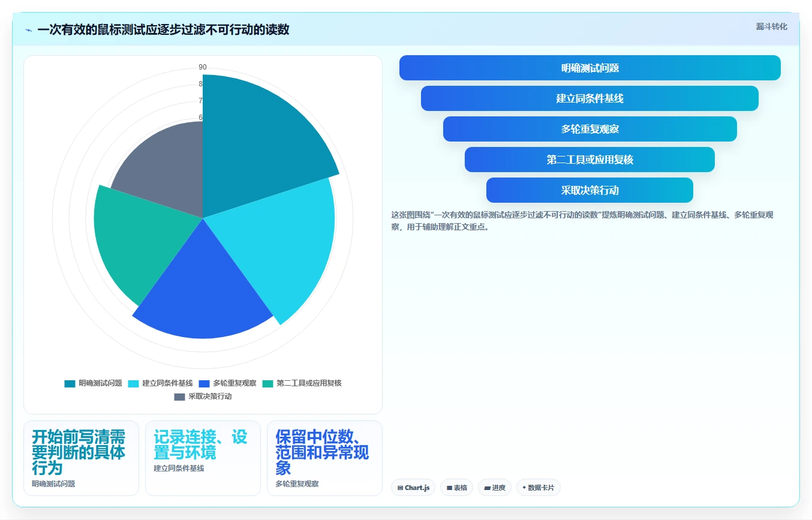Click the 多轮重复观察 caption under third card
Screen dimensions: 812x520
297,484
